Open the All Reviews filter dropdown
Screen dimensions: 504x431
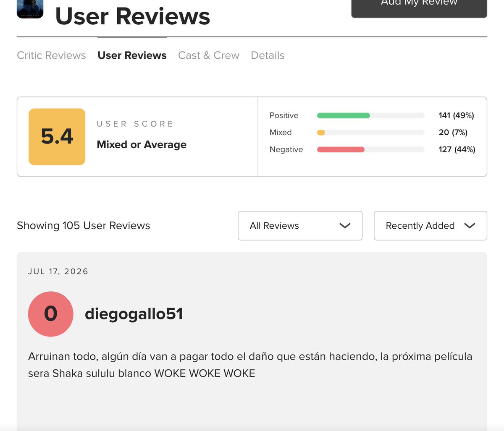coord(300,226)
